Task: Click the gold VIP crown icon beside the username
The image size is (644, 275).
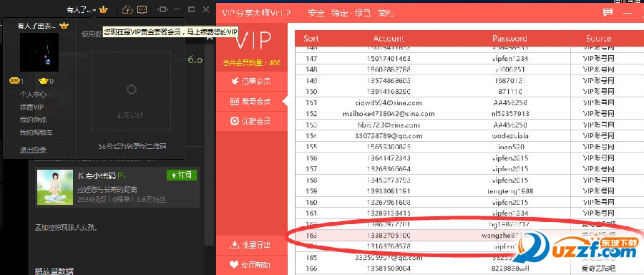Action: 103,10
